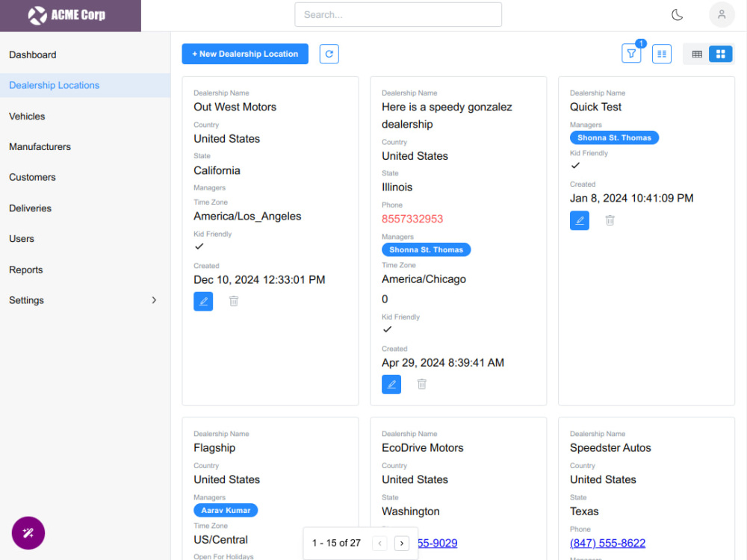Open Reports in sidebar
Screen dimensions: 747x560
click(x=85, y=270)
